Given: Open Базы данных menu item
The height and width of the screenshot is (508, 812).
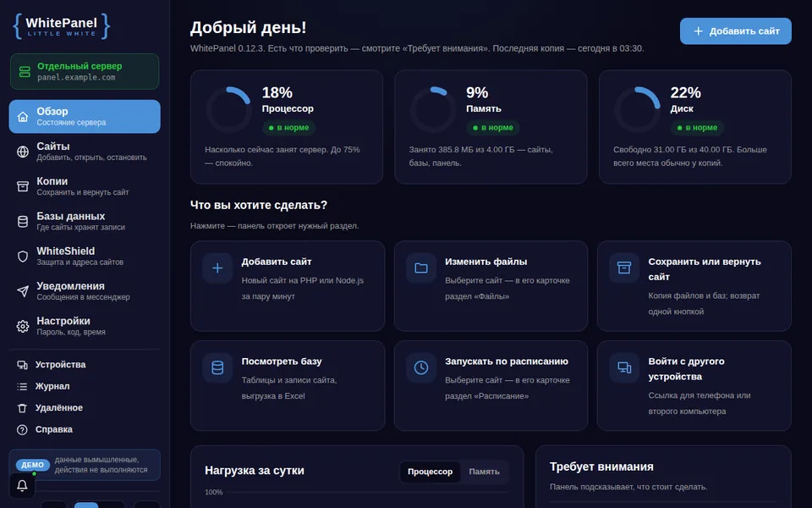Looking at the screenshot, I should click(85, 221).
